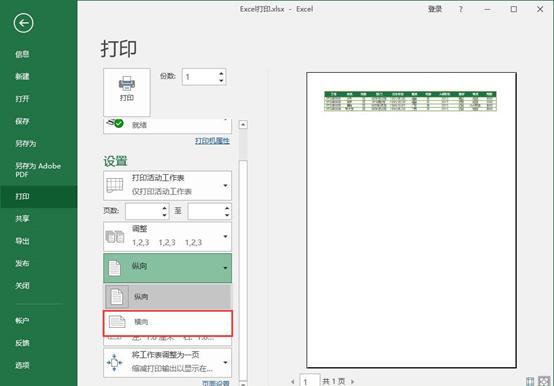Screen dimensions: 554x386
Task: Increase copies with up spinner arrow
Action: [221, 73]
